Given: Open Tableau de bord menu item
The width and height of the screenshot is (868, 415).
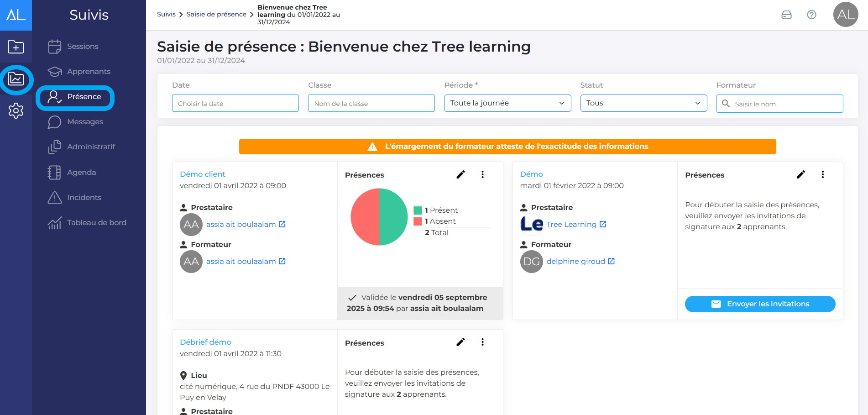Looking at the screenshot, I should (96, 222).
